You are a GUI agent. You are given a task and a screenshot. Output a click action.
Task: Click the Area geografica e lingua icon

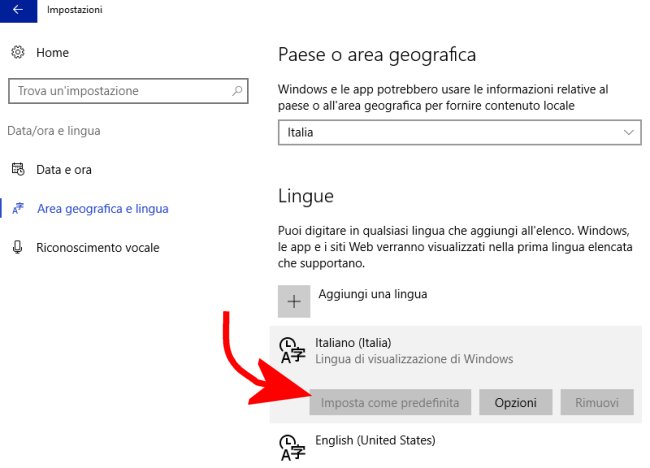[x=18, y=208]
